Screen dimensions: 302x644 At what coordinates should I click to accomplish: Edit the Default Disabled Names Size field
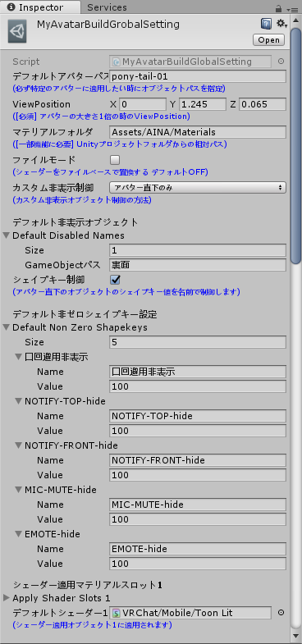tap(198, 250)
